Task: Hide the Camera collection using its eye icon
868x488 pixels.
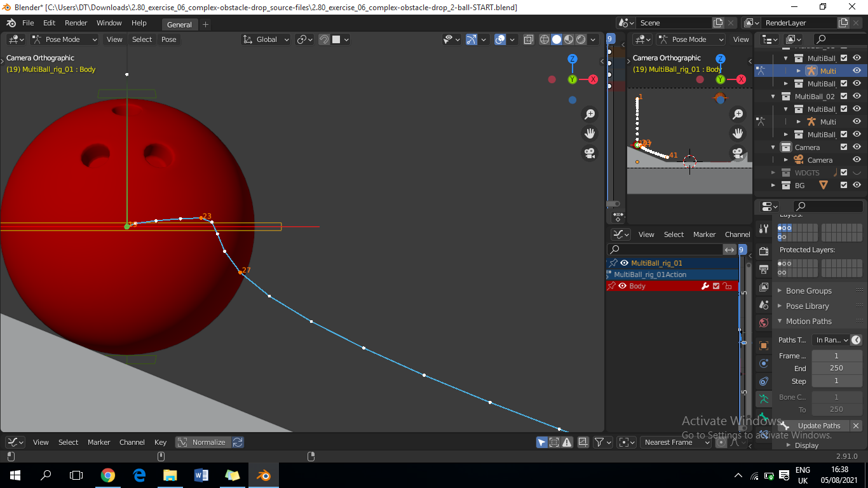Action: (x=857, y=147)
